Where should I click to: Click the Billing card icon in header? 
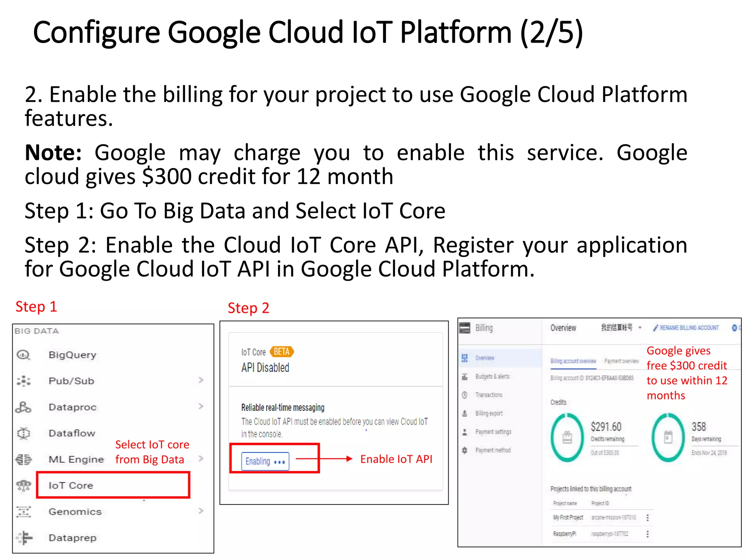coord(465,328)
